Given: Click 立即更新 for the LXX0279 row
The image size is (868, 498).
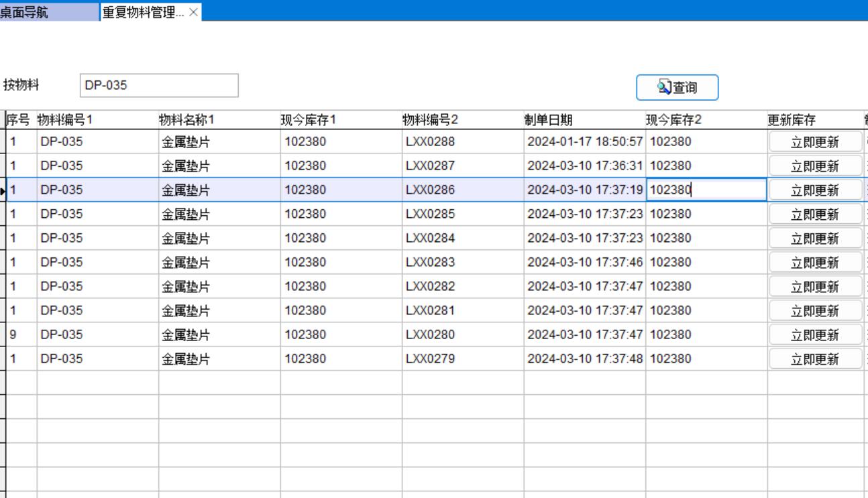Looking at the screenshot, I should click(814, 359).
